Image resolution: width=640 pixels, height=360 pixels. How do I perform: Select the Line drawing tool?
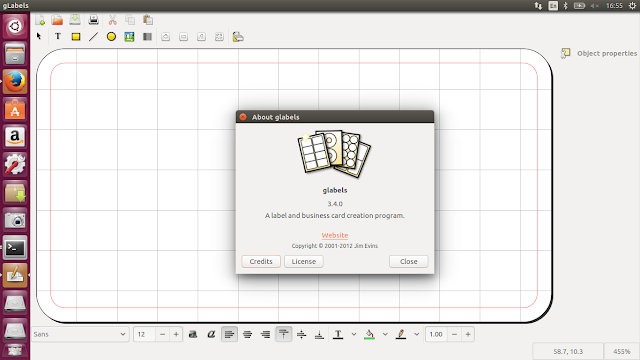(x=93, y=37)
